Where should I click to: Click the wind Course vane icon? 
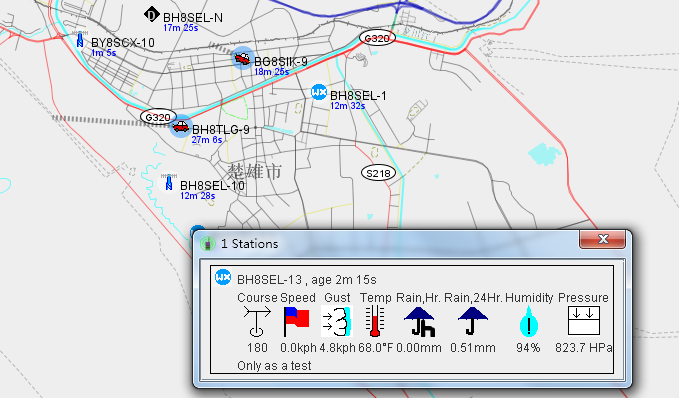(x=257, y=321)
